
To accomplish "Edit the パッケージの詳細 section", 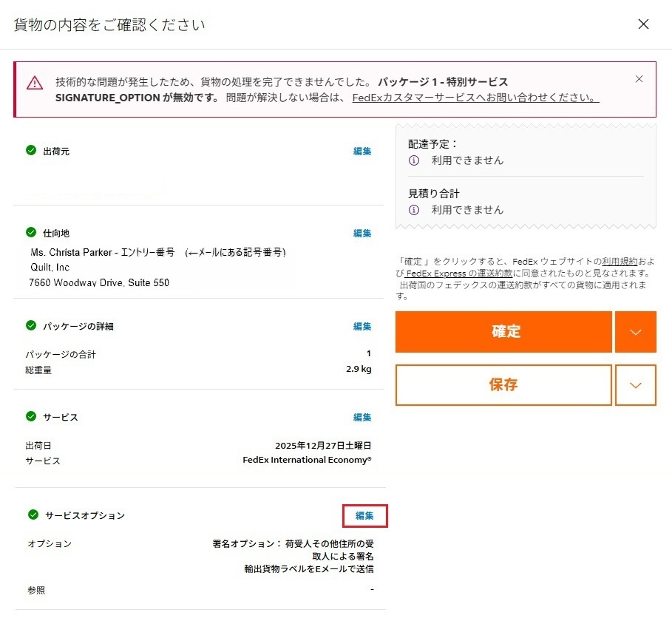I will (x=362, y=327).
